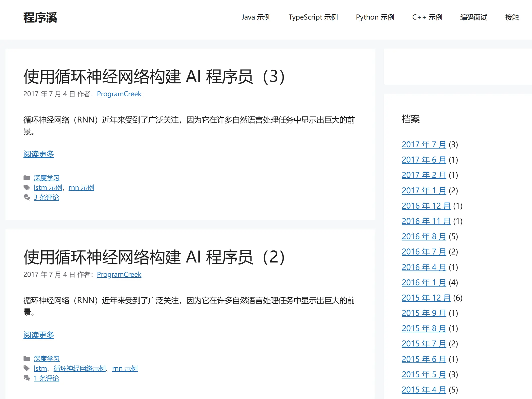The width and height of the screenshot is (532, 399).
Task: Click the lstm 示例 tag link
Action: [48, 188]
